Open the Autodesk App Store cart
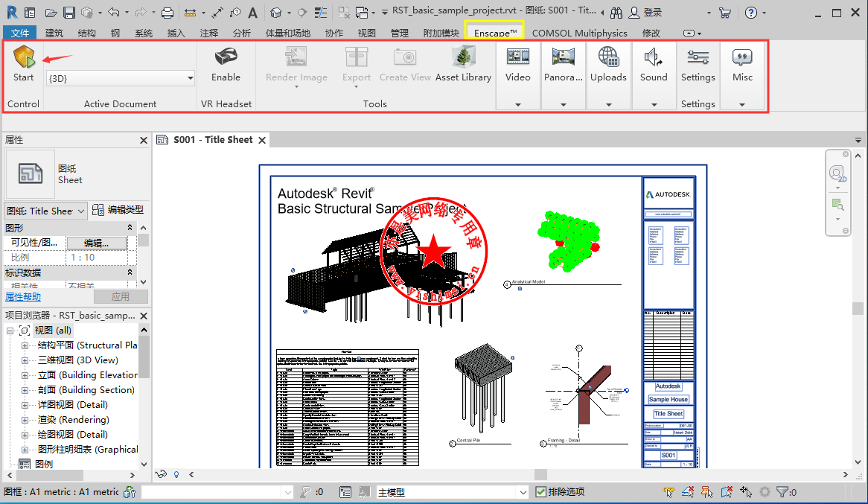Image resolution: width=868 pixels, height=504 pixels. coord(724,12)
